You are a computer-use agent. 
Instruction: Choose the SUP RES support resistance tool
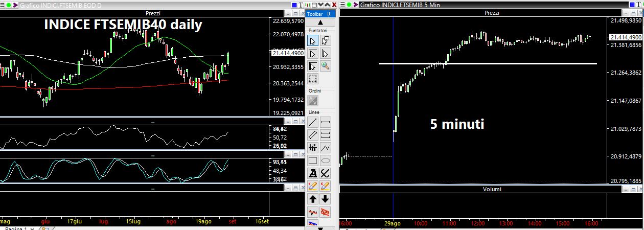tap(313, 148)
